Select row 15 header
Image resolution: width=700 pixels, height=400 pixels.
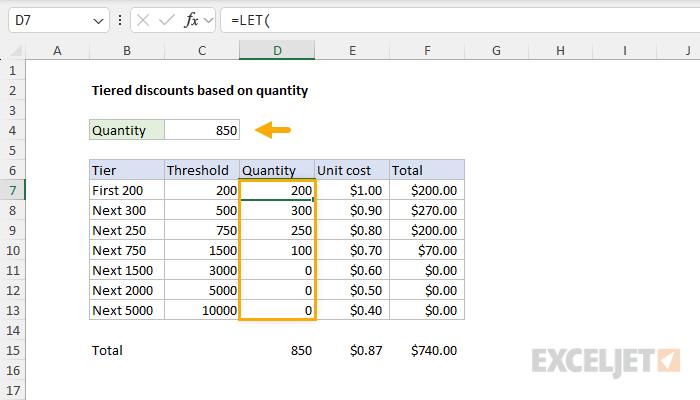point(12,350)
